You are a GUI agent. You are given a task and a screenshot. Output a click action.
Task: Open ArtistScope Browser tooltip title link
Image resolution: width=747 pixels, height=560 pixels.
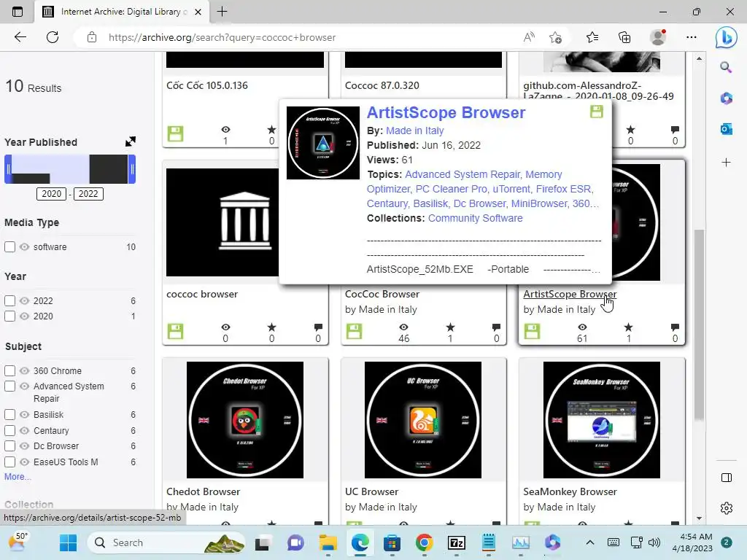coord(446,112)
